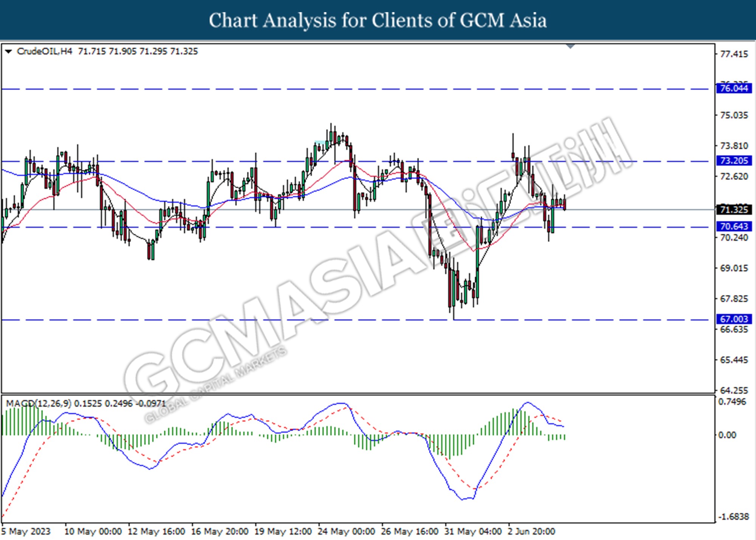The height and width of the screenshot is (540, 756).
Task: Click the 31 May 04:00 time label
Action: 473,531
